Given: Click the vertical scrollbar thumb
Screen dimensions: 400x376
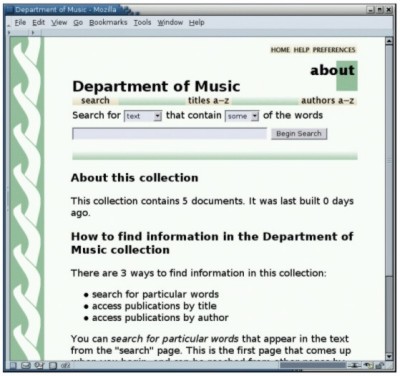Looking at the screenshot, I should [389, 160].
